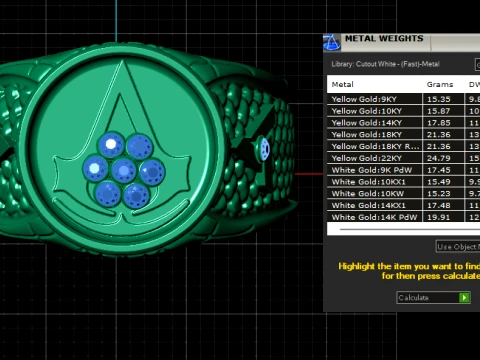This screenshot has height=360, width=480.
Task: Select the White Gold:9K PdW row
Action: [403, 170]
